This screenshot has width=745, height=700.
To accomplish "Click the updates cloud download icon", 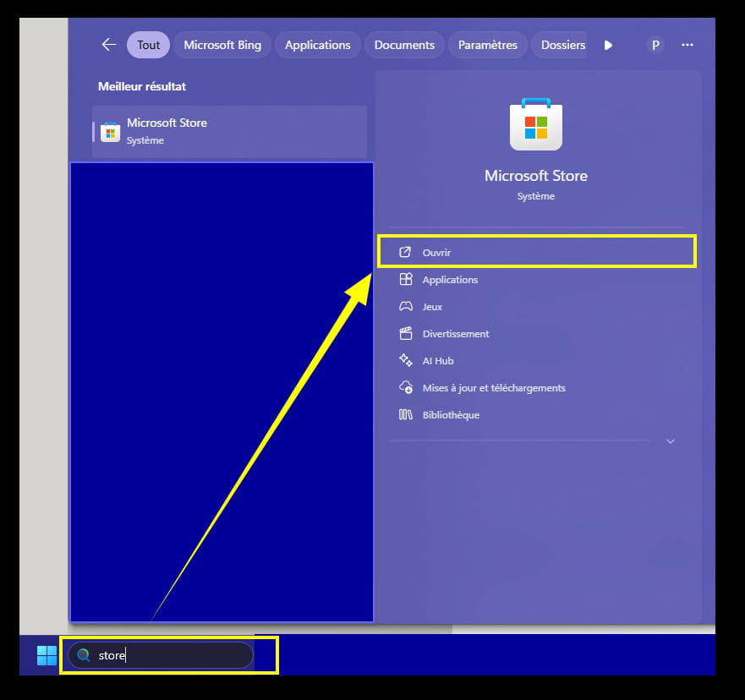I will [406, 387].
